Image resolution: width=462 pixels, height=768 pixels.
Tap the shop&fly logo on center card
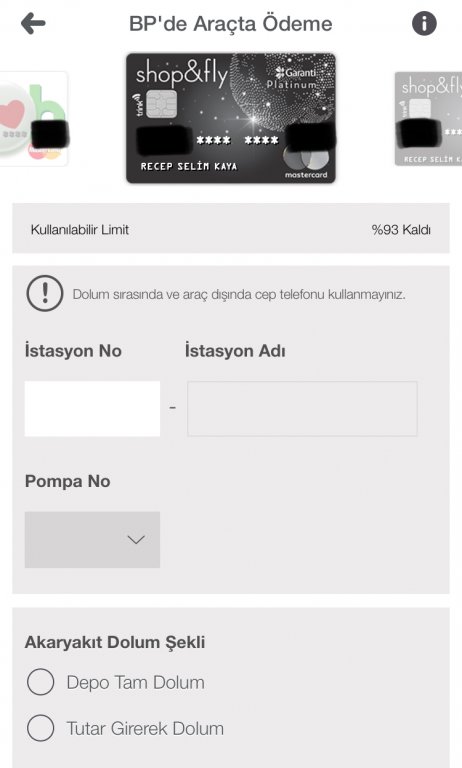(x=182, y=74)
